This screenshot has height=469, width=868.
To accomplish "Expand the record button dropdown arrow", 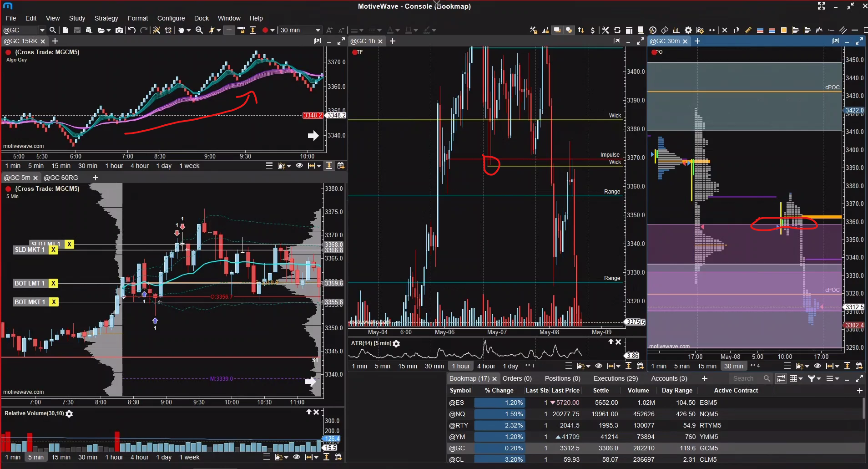I will 273,31.
